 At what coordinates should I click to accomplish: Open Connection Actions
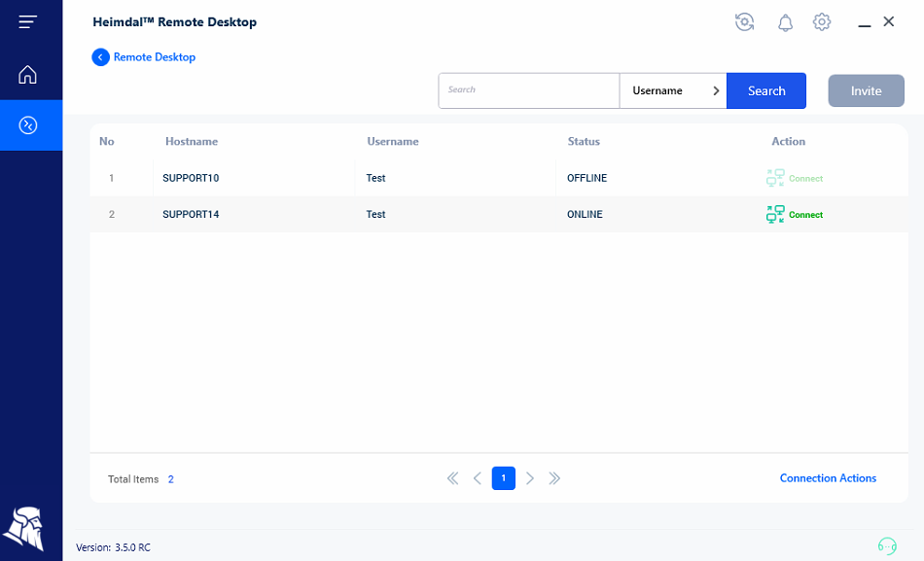(x=828, y=477)
